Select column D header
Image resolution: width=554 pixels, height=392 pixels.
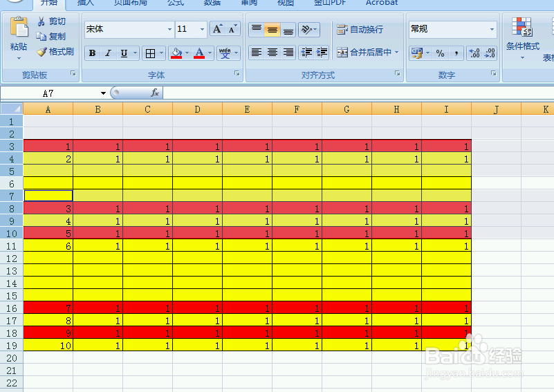pyautogui.click(x=198, y=109)
